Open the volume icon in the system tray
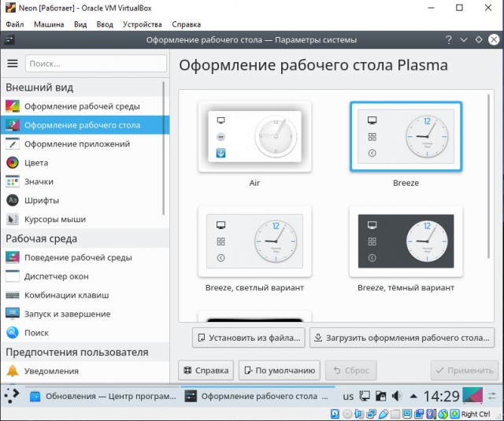This screenshot has width=504, height=421. pos(397,396)
